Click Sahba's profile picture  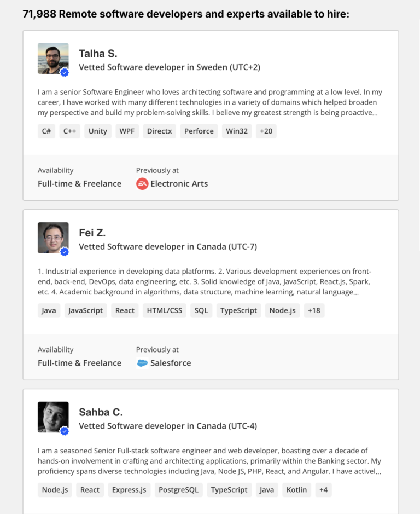coord(52,416)
